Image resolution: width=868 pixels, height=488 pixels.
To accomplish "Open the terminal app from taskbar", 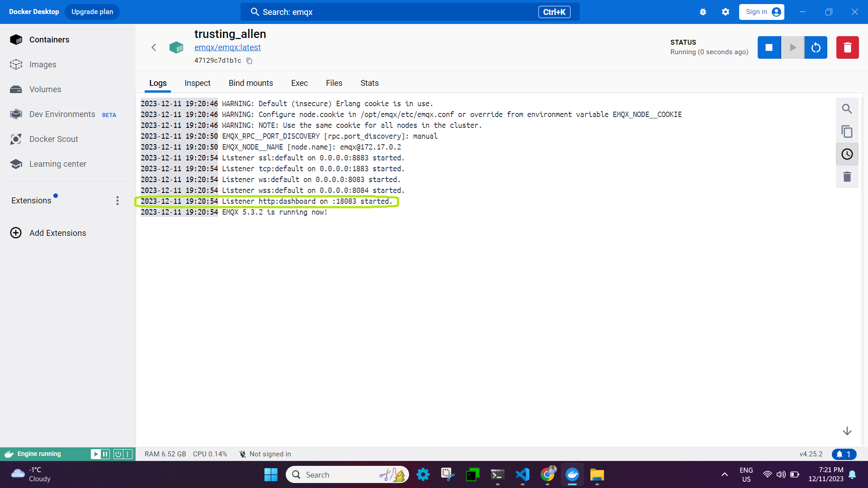I will click(498, 475).
